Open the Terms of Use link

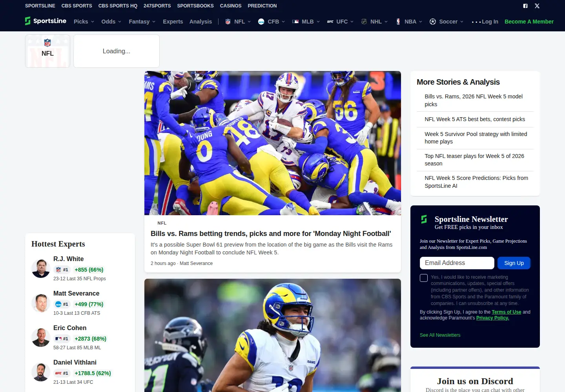coord(507,312)
